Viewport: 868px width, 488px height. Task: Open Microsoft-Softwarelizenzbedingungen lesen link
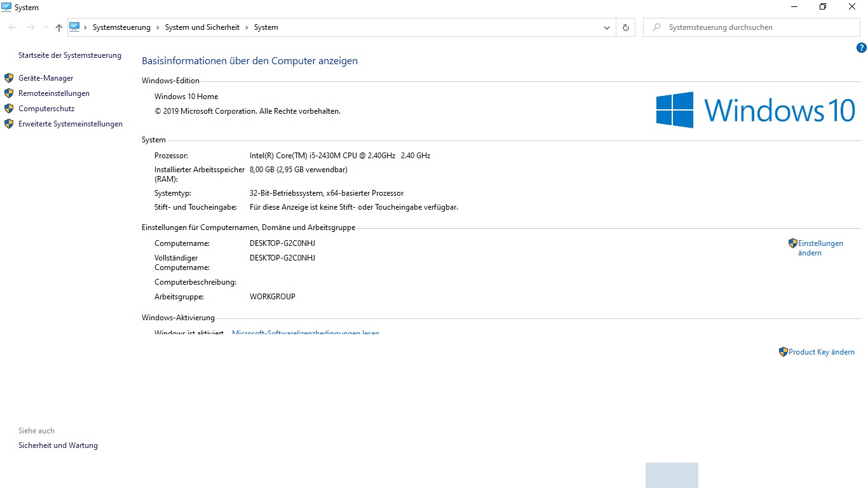point(306,333)
